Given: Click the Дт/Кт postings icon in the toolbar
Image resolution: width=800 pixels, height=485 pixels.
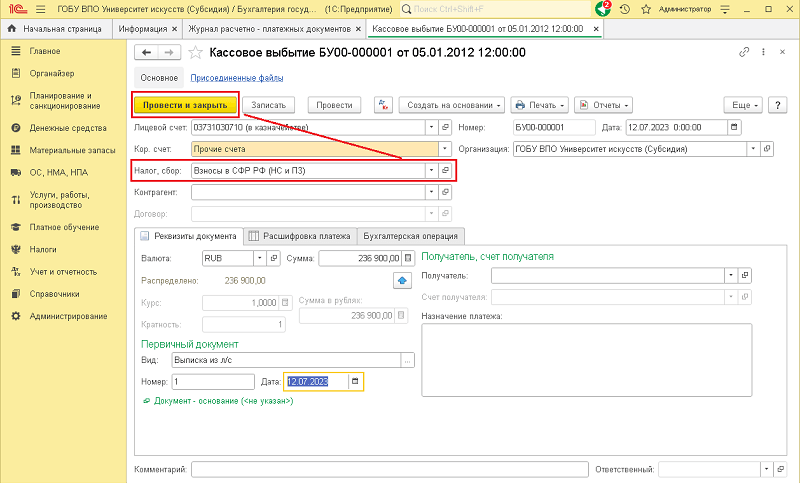Looking at the screenshot, I should pos(383,104).
